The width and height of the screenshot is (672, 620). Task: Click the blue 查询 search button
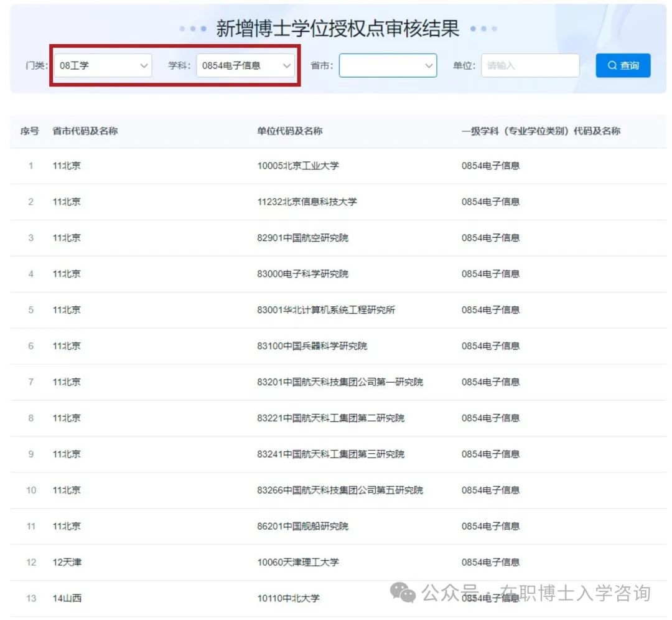(623, 65)
